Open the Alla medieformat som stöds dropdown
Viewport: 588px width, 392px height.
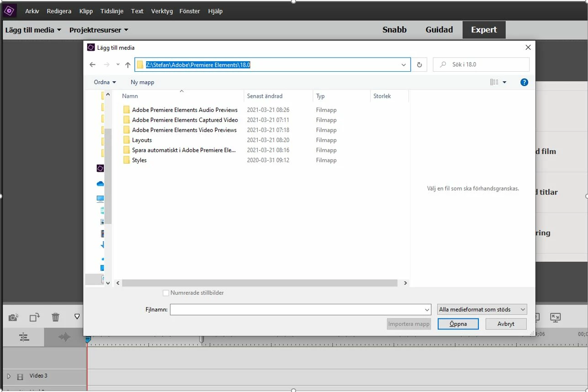click(482, 310)
